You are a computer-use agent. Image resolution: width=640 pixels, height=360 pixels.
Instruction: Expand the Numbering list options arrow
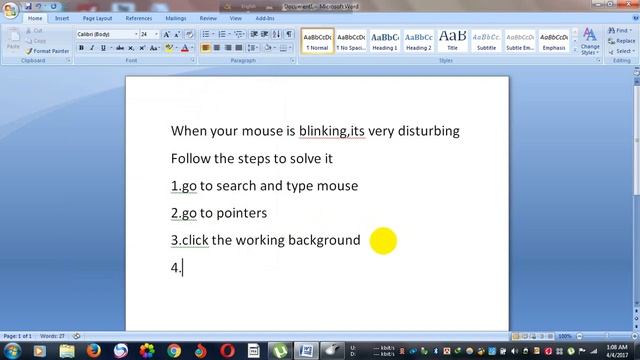click(229, 34)
